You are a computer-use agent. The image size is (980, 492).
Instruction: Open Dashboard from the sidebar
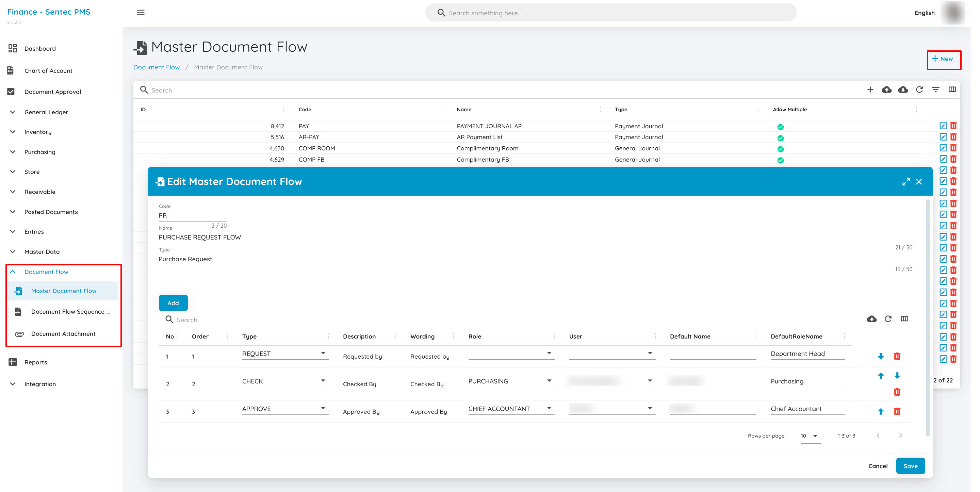point(39,49)
